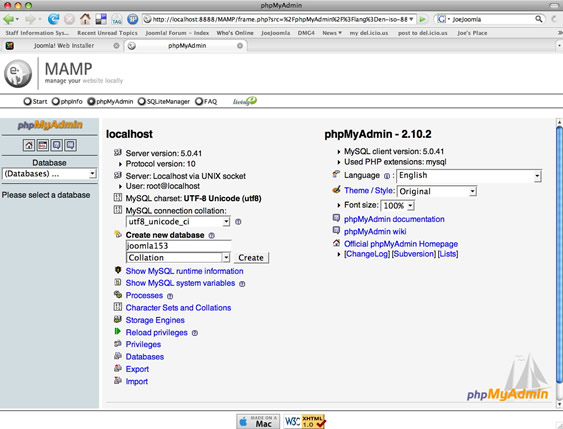563x429 pixels.
Task: Open phpMyAdmin sidebar home icon
Action: coord(29,145)
